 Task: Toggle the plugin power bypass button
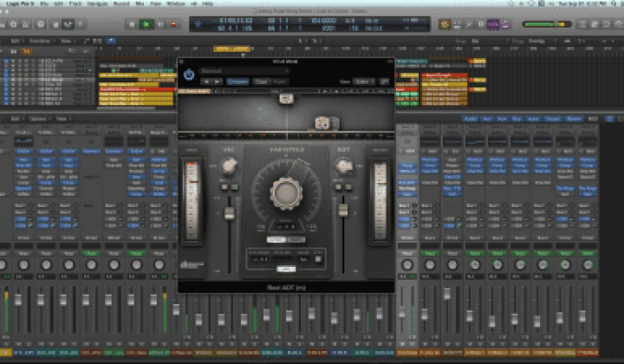tap(188, 74)
